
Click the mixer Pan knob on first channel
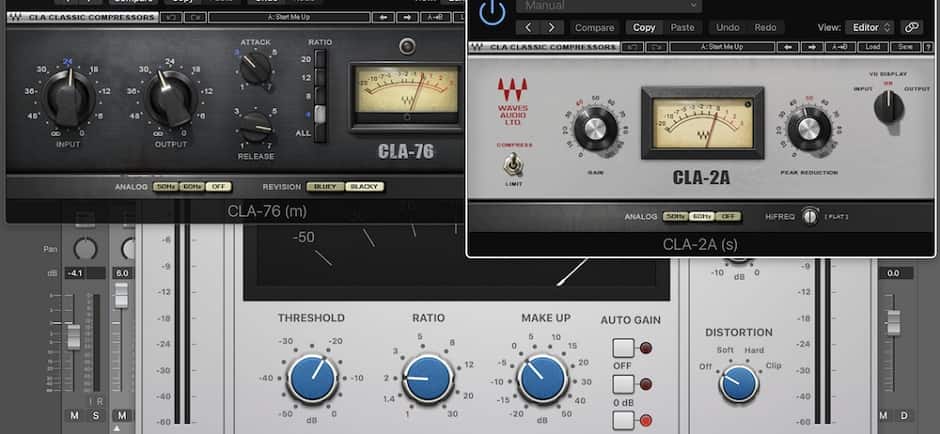85,248
